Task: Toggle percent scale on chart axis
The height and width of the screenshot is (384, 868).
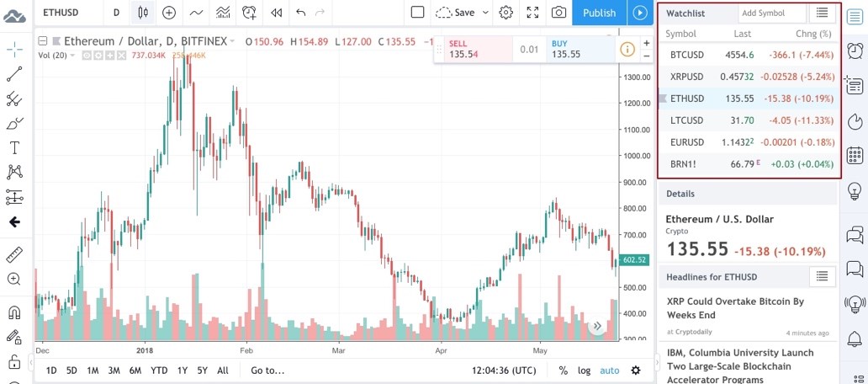Action: (563, 371)
